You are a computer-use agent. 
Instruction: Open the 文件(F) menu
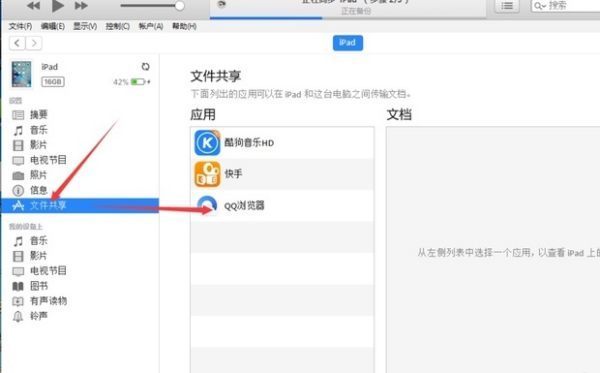pyautogui.click(x=20, y=26)
